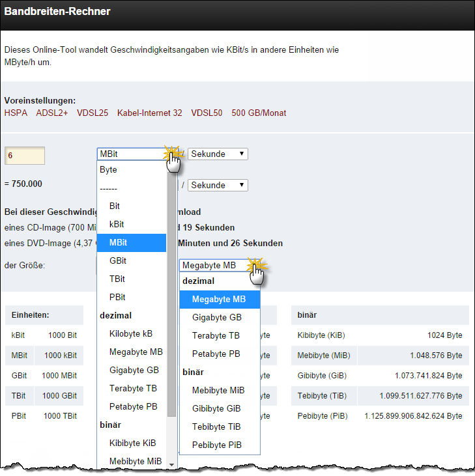The width and height of the screenshot is (475, 476).
Task: Open the second Sekunde dropdown below
Action: 218,185
